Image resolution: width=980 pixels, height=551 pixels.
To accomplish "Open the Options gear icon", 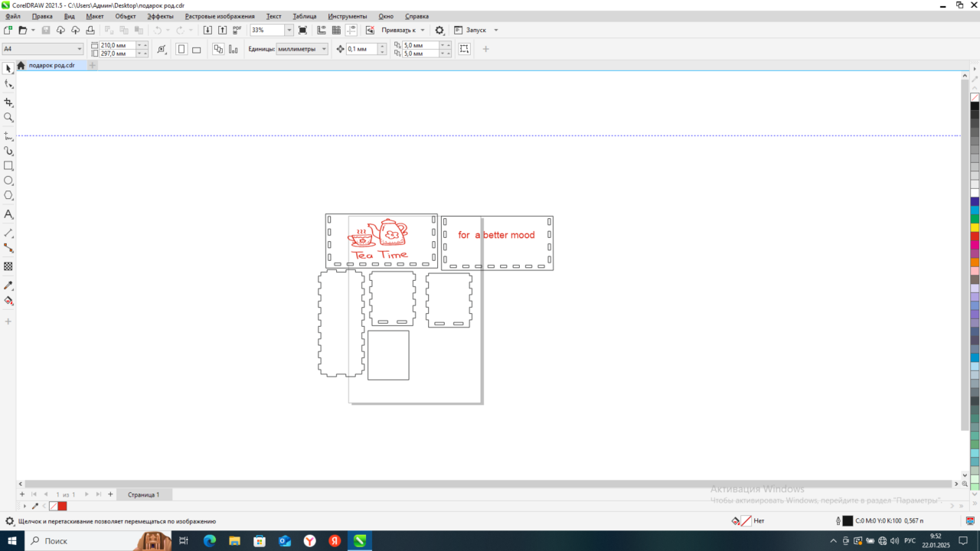I will (x=439, y=30).
